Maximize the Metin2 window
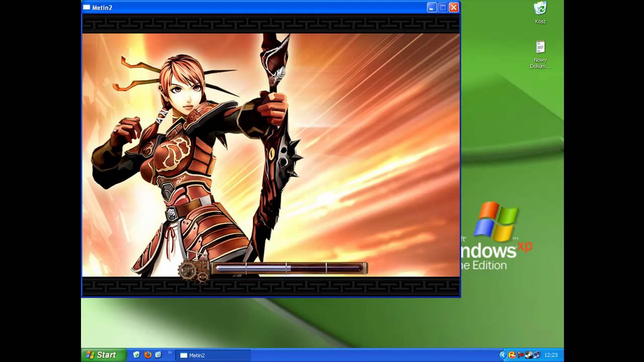The height and width of the screenshot is (362, 644). [443, 8]
